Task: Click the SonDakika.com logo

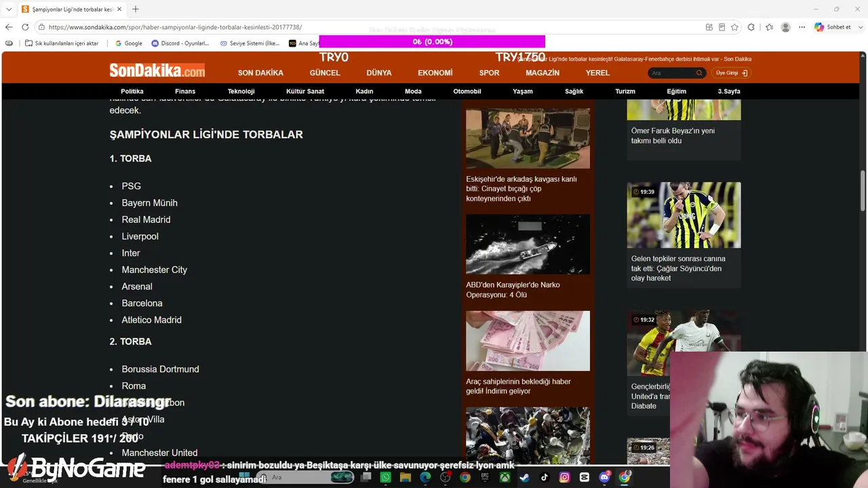Action: coord(157,70)
